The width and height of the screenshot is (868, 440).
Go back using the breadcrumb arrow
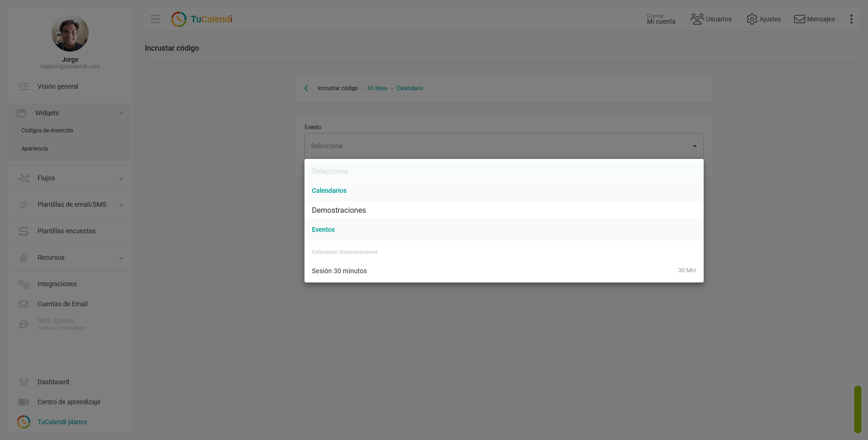(x=306, y=88)
